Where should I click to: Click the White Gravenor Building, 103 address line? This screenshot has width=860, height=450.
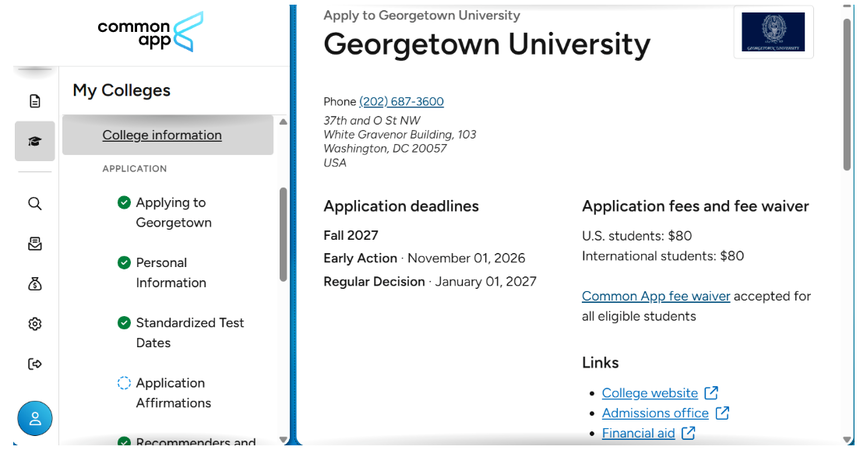click(x=400, y=134)
